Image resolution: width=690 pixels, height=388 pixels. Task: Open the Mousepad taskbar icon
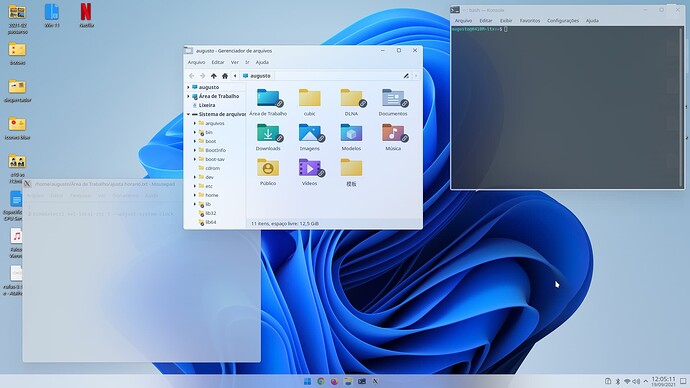[x=375, y=381]
